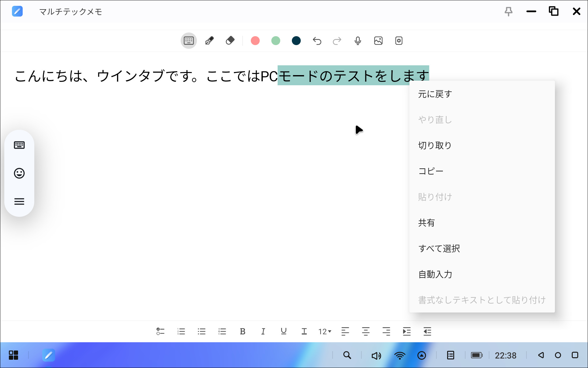This screenshot has width=588, height=368.
Task: Check the battery status icon
Action: point(477,355)
